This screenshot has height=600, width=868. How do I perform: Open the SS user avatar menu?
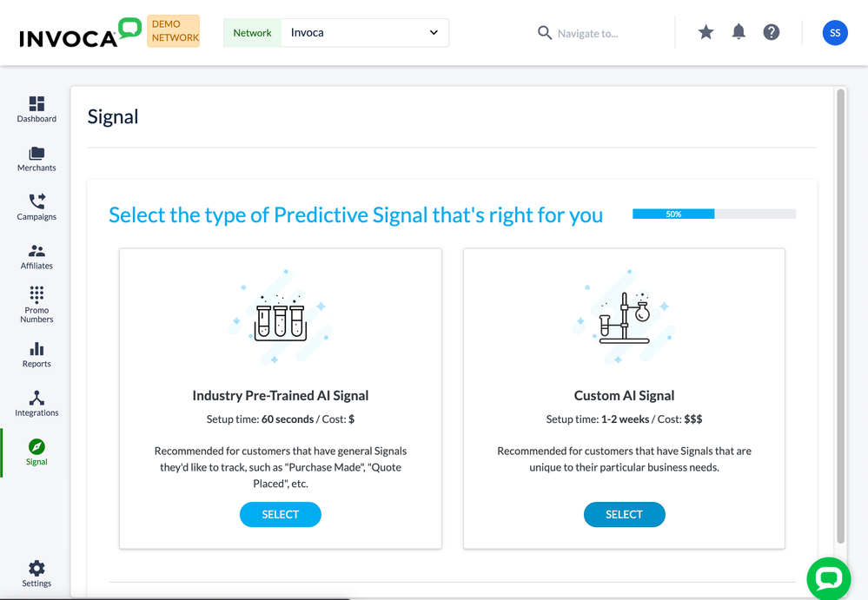(x=835, y=33)
